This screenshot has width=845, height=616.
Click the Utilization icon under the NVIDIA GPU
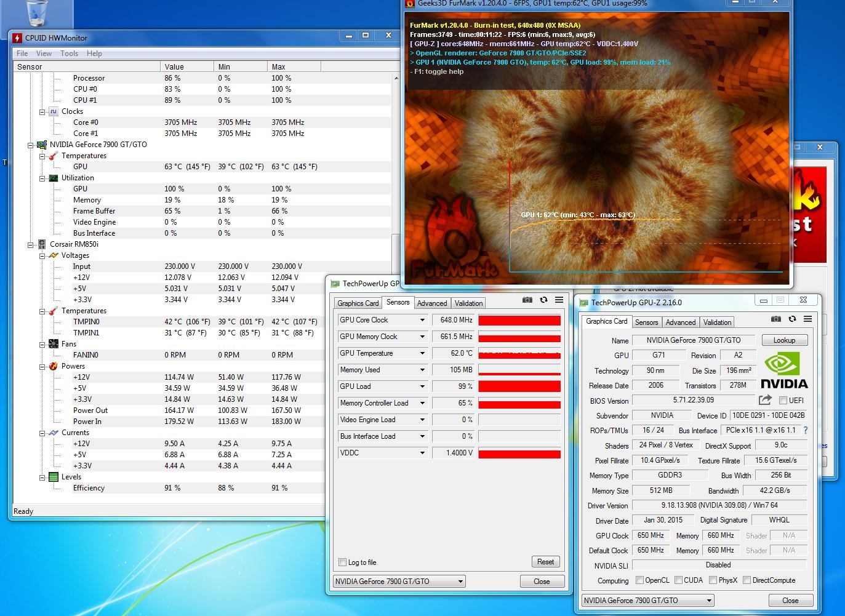pyautogui.click(x=54, y=178)
